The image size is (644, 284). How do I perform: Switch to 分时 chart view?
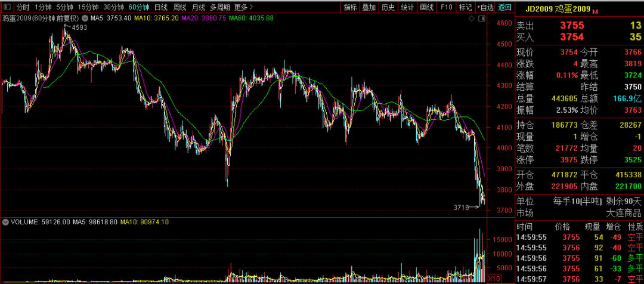click(23, 7)
